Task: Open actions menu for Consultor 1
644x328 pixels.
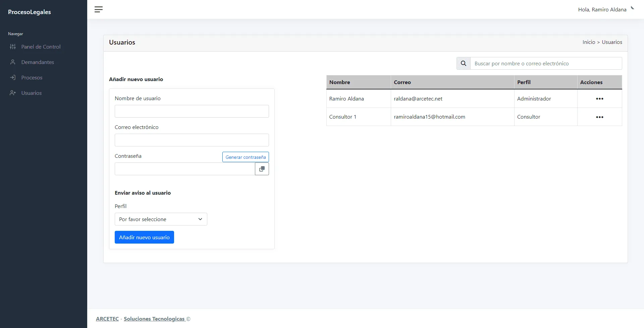Action: (x=599, y=117)
